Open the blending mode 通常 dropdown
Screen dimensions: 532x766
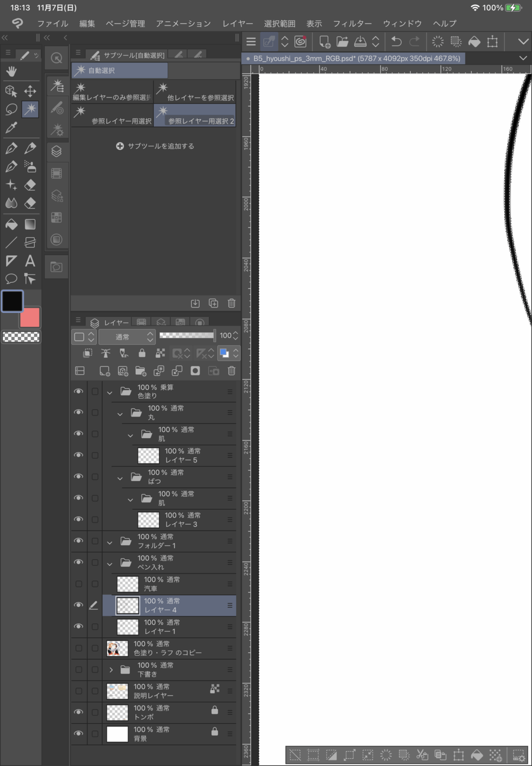(x=127, y=337)
